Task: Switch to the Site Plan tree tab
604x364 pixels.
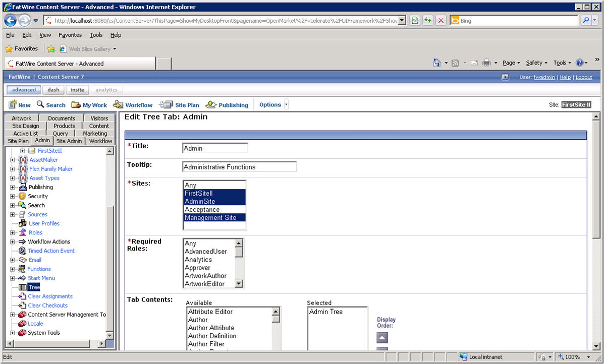Action: click(18, 141)
